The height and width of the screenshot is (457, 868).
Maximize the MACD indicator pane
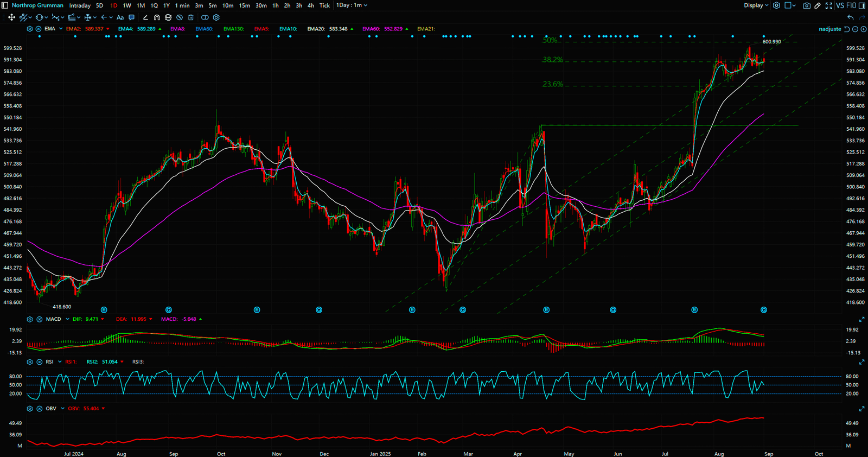pyautogui.click(x=861, y=319)
